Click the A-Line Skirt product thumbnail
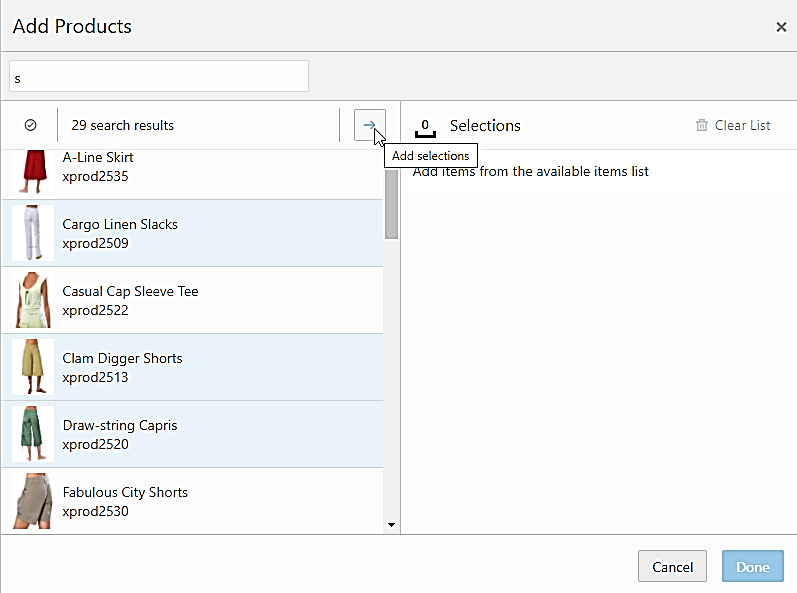 [33, 170]
